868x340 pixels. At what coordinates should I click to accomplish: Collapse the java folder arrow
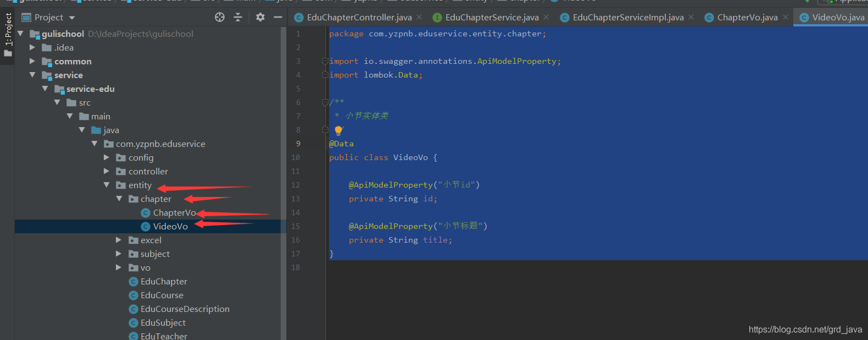point(82,130)
